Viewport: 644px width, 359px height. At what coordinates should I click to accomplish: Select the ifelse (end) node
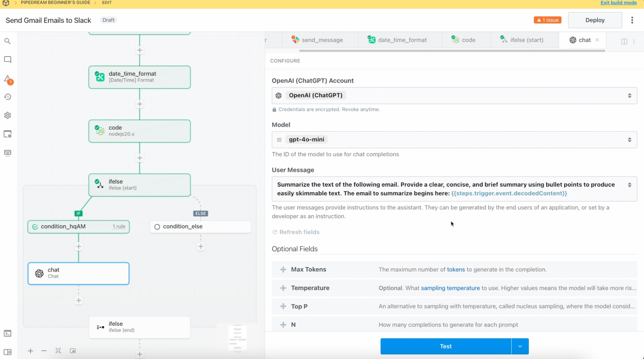click(140, 327)
